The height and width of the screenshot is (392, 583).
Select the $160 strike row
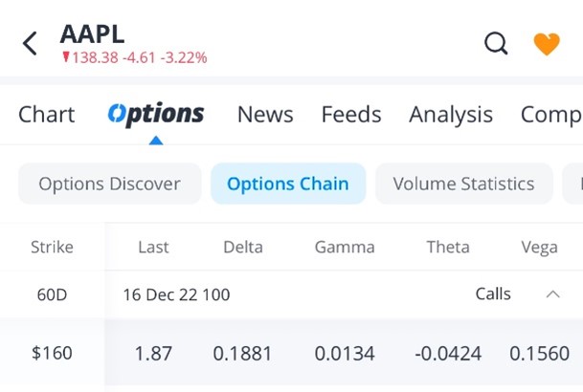52,353
